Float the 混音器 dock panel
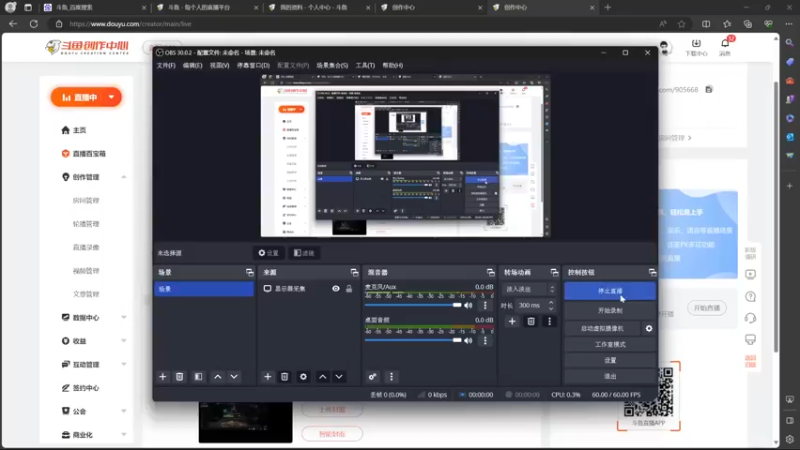800x450 pixels. point(490,272)
